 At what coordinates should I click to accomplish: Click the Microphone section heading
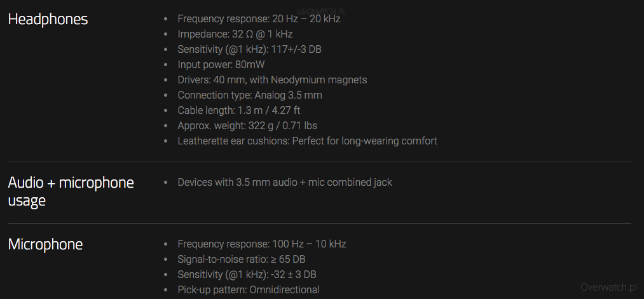click(45, 244)
